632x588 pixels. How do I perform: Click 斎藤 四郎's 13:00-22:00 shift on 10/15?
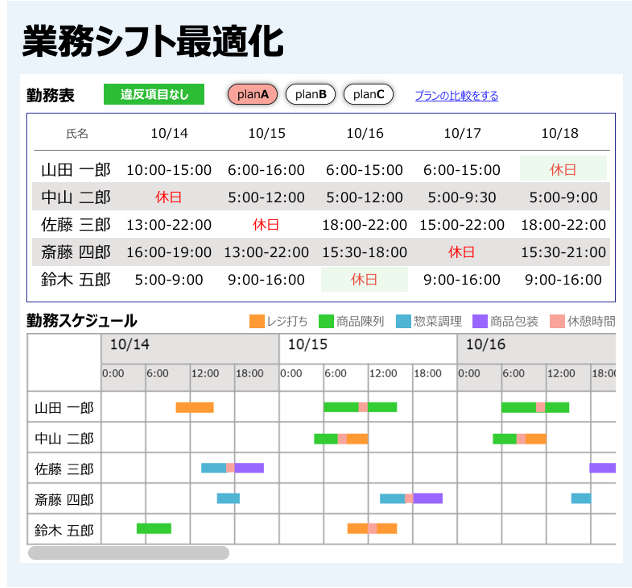[x=266, y=252]
